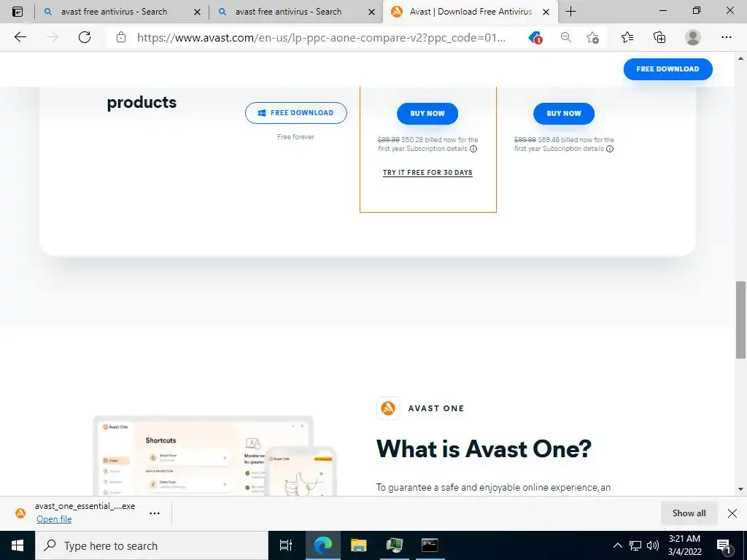Open file link for downloaded avast installer
This screenshot has height=560, width=747.
[x=54, y=519]
